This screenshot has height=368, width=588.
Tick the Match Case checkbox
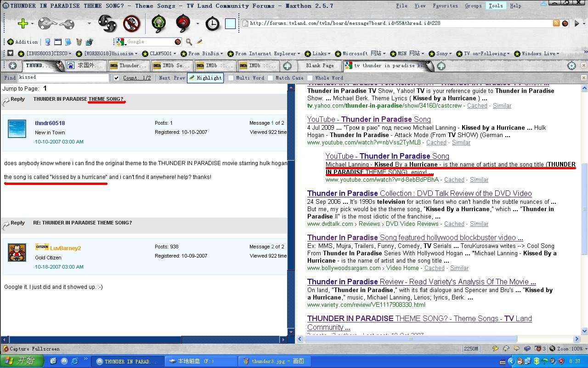(x=271, y=78)
